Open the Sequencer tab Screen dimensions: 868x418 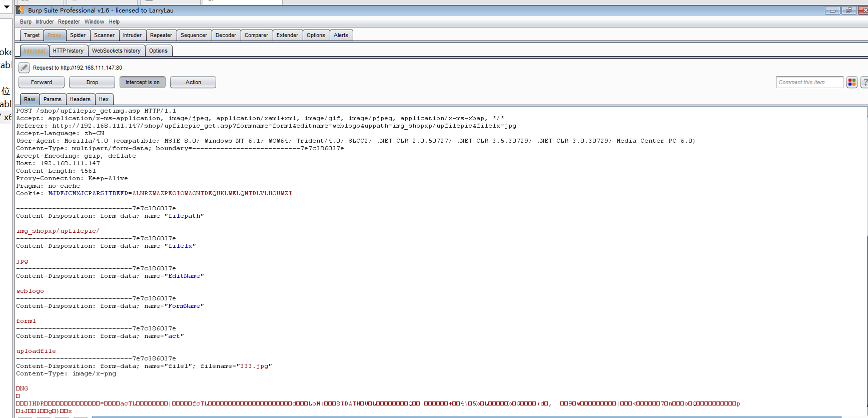(194, 35)
